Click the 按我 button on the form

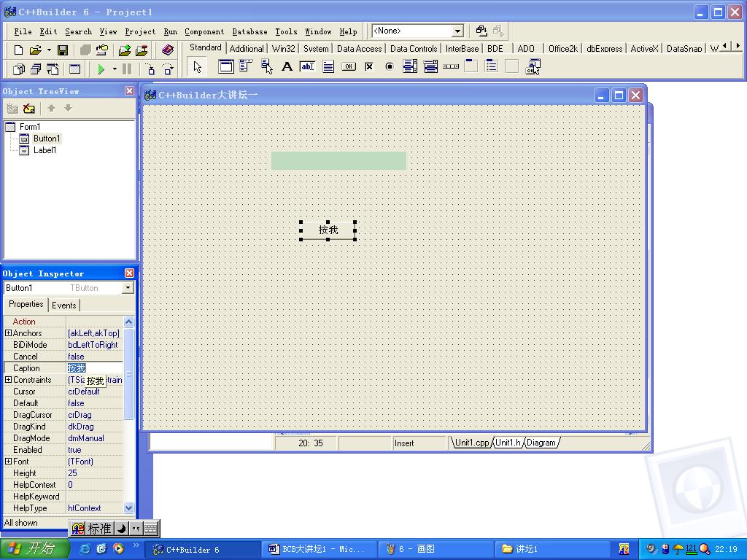pyautogui.click(x=328, y=230)
